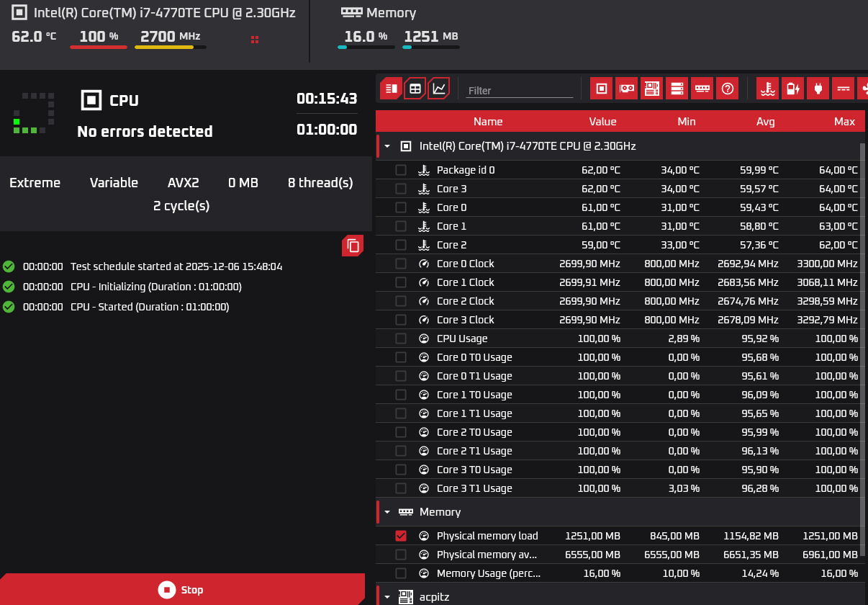Click the green check beside 'Test schedule started'

click(x=9, y=266)
